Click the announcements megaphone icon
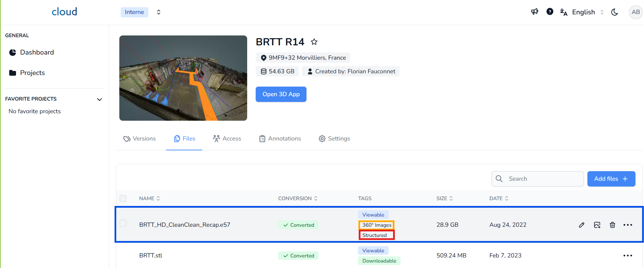 click(535, 12)
